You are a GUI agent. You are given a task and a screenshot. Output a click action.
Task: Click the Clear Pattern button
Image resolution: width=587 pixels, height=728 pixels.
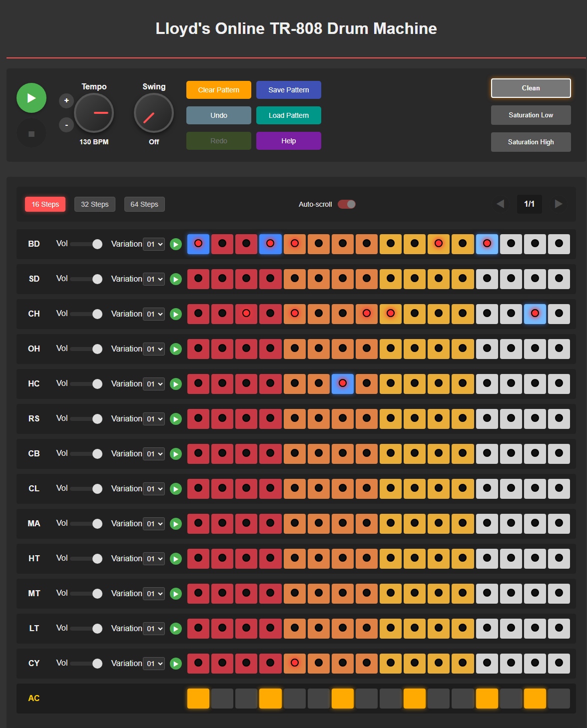coord(219,90)
